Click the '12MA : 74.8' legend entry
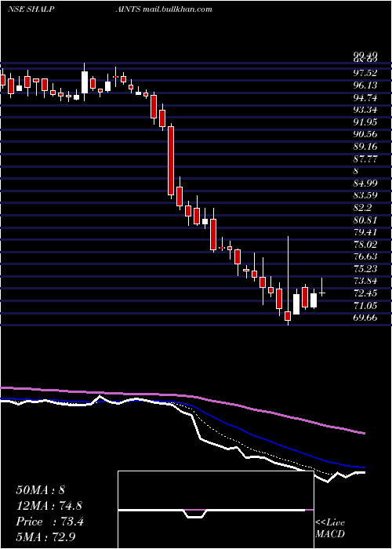The image size is (392, 549). point(49,506)
